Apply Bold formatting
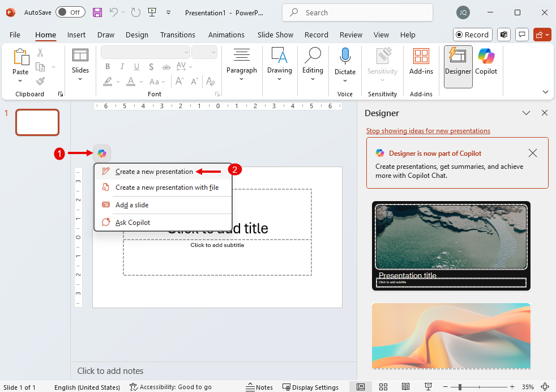Image resolution: width=556 pixels, height=392 pixels. tap(108, 67)
